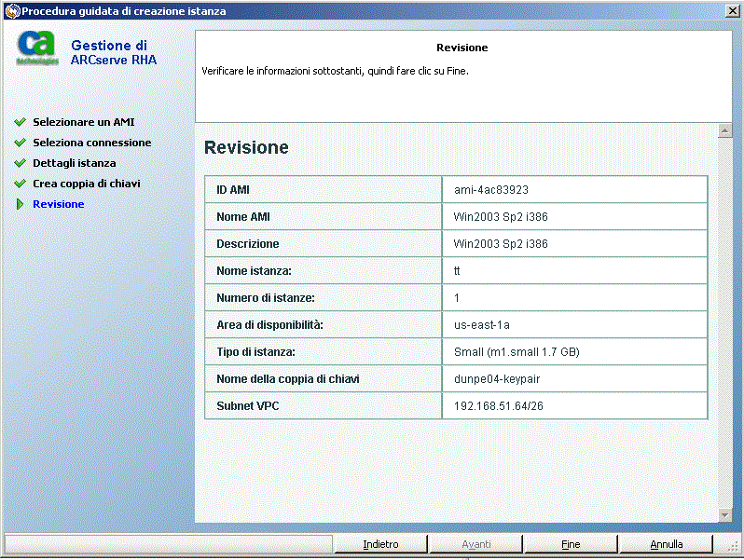Open the Selezionare un AMI step
Screen dimensions: 744x560
click(84, 122)
